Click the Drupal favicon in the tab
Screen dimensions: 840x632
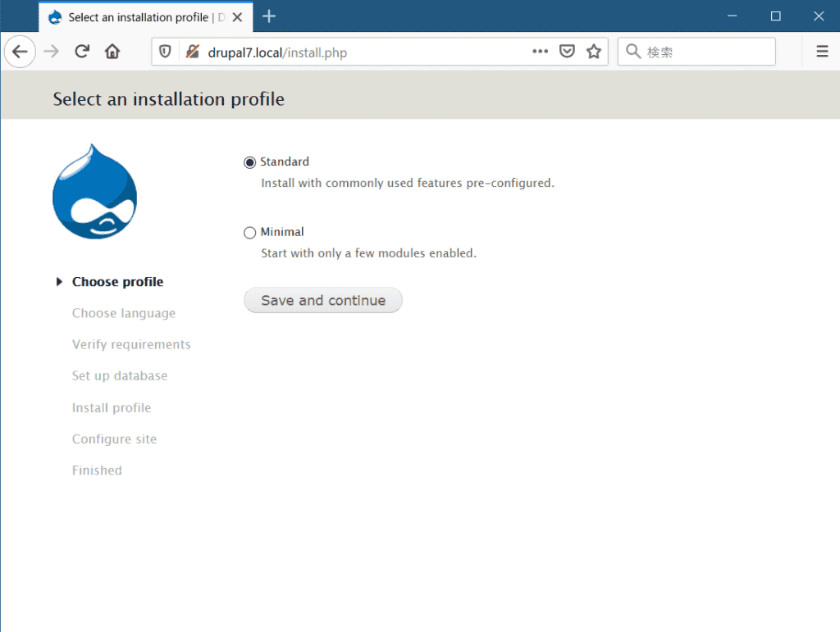[55, 17]
